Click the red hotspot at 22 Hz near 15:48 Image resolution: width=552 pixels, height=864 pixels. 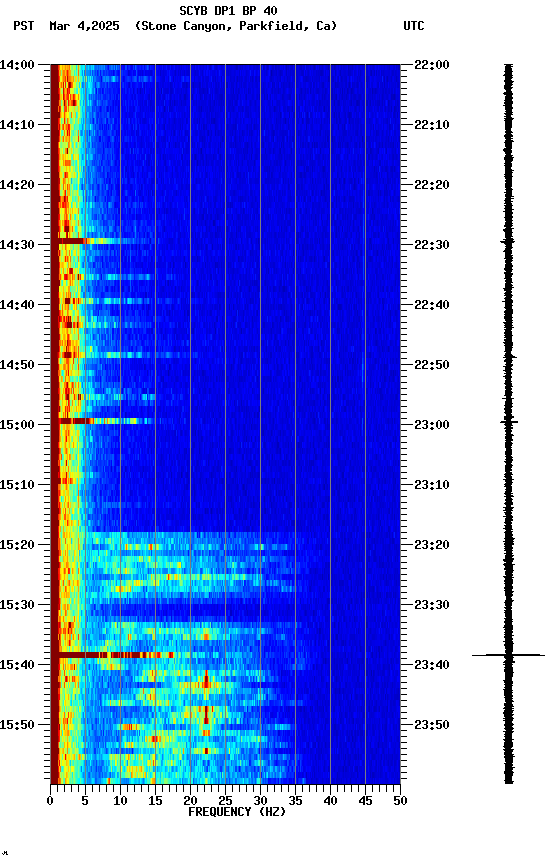pos(206,715)
